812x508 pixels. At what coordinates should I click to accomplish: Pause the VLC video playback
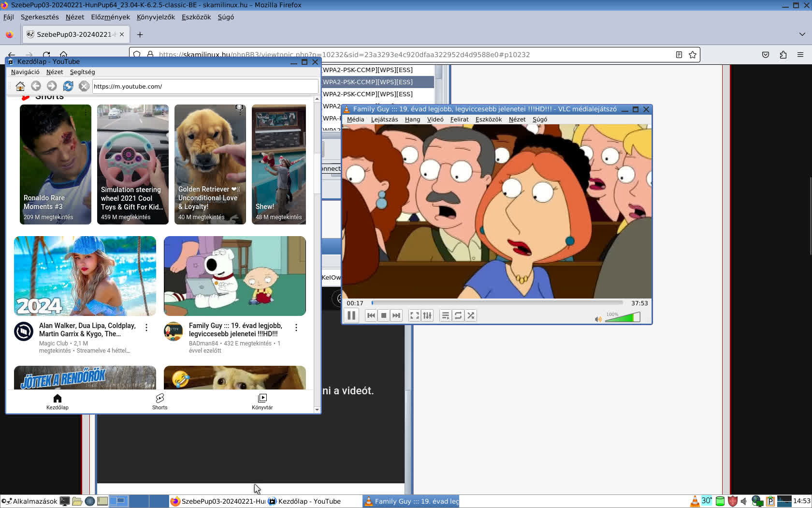point(351,315)
